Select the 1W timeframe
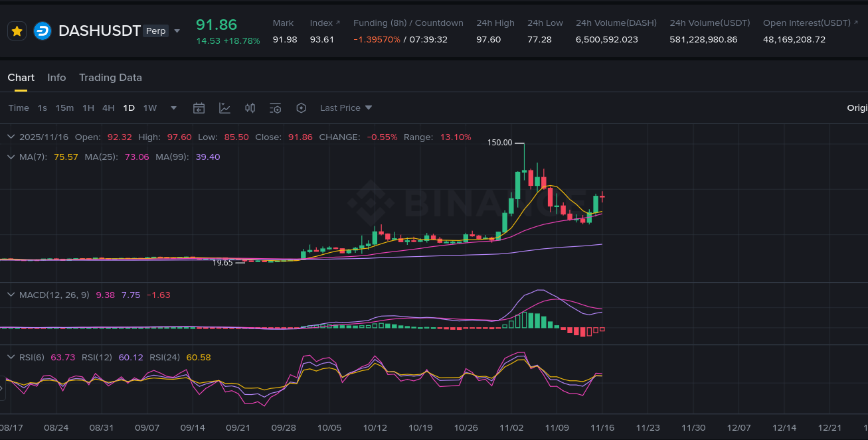 150,108
